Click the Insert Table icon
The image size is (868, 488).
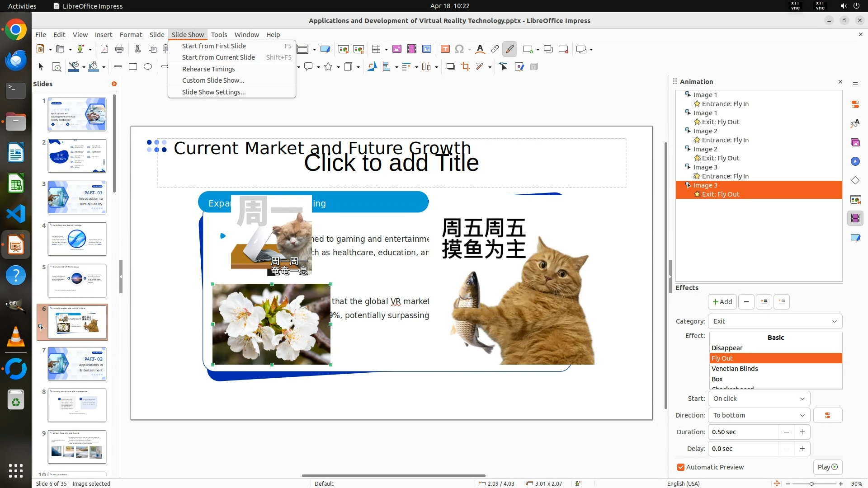[376, 49]
